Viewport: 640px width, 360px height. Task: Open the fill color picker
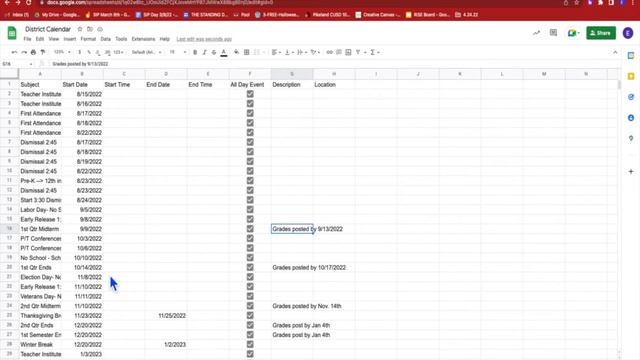tap(236, 52)
